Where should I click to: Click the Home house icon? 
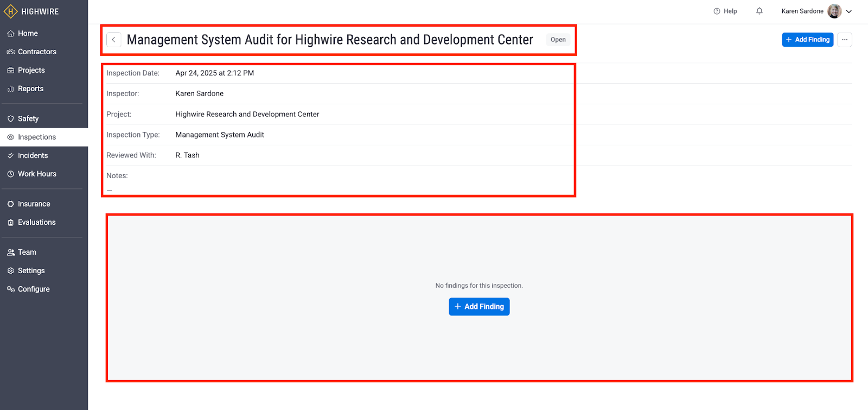click(10, 34)
